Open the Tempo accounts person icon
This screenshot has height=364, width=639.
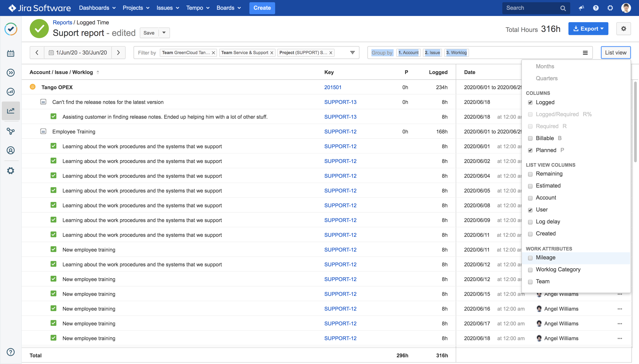pyautogui.click(x=10, y=150)
